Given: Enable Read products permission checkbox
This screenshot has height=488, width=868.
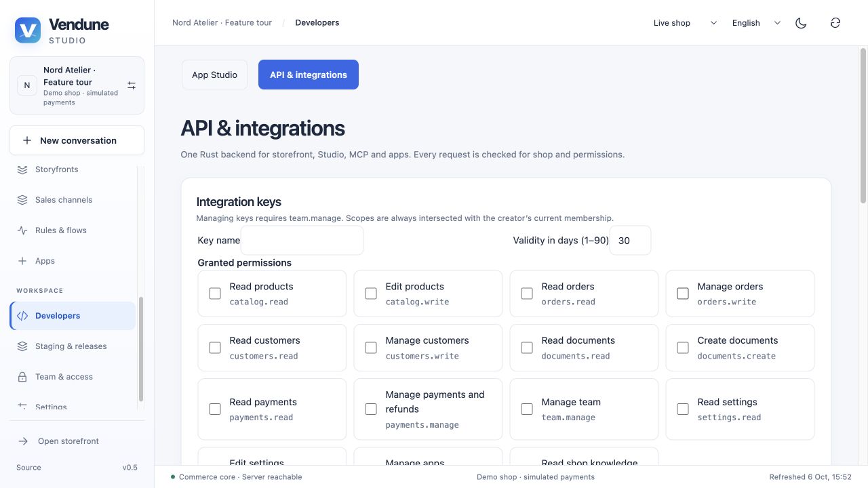Looking at the screenshot, I should (x=215, y=293).
